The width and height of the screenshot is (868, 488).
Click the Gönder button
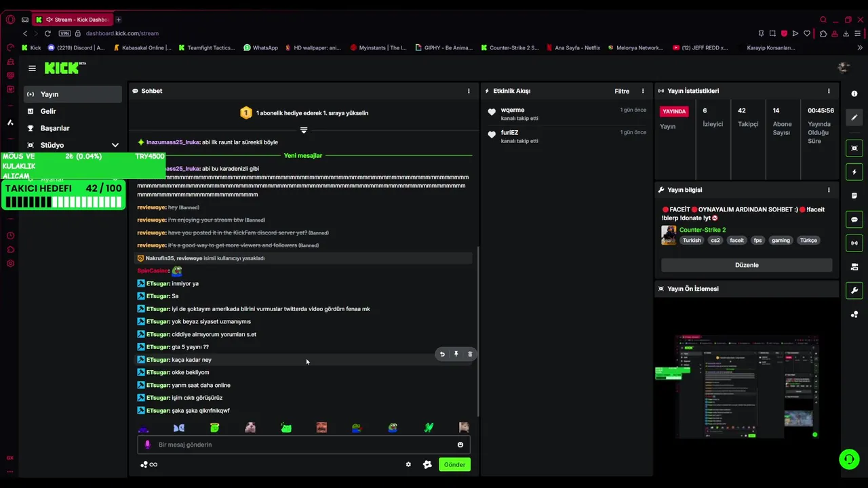click(x=454, y=464)
